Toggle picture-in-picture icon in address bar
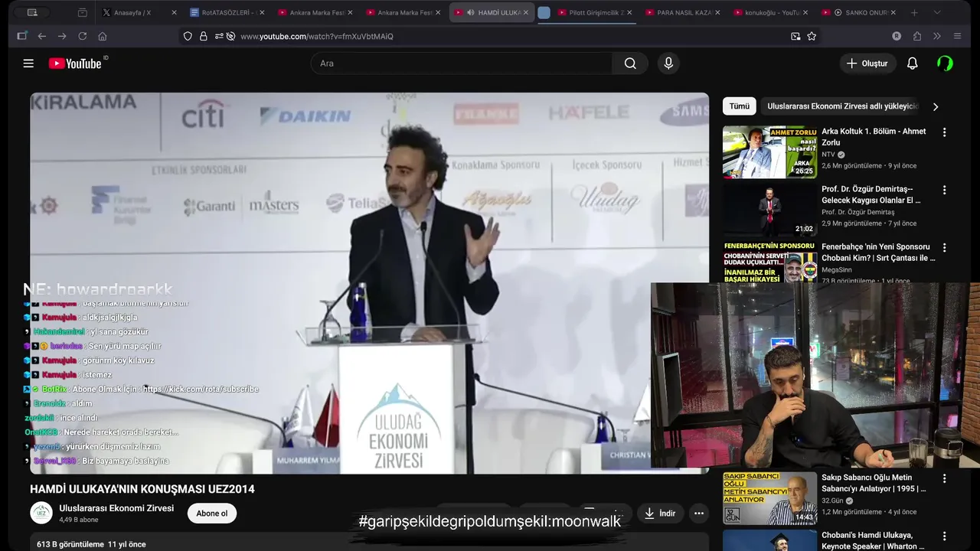980x551 pixels. 795,36
